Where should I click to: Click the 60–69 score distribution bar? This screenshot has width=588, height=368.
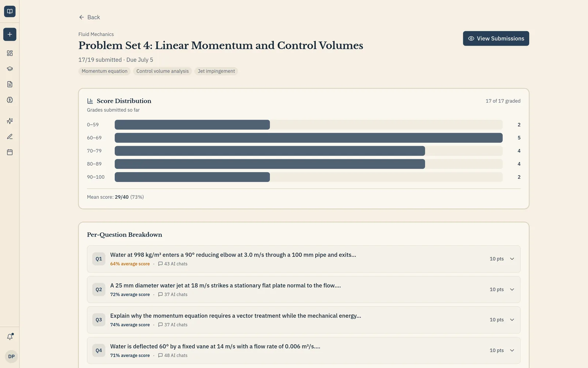[x=309, y=138]
